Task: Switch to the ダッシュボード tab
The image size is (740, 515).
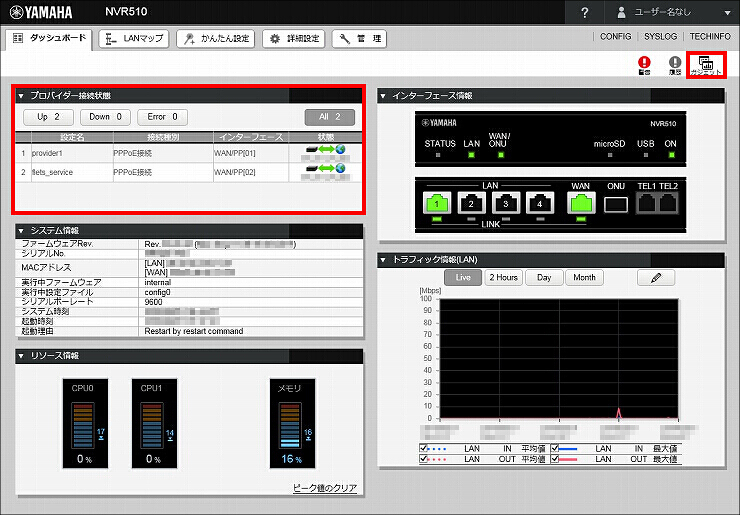Action: (49, 39)
